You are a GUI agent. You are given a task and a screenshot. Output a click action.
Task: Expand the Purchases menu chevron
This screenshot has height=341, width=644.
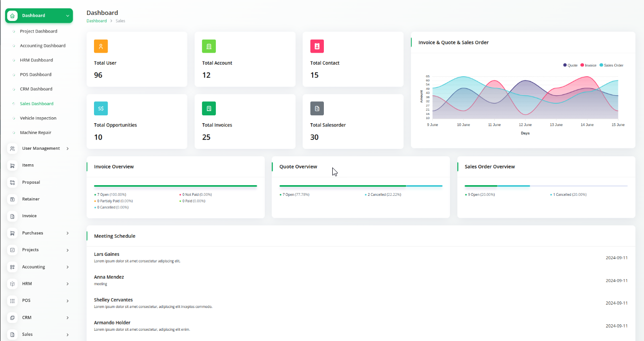(x=67, y=233)
